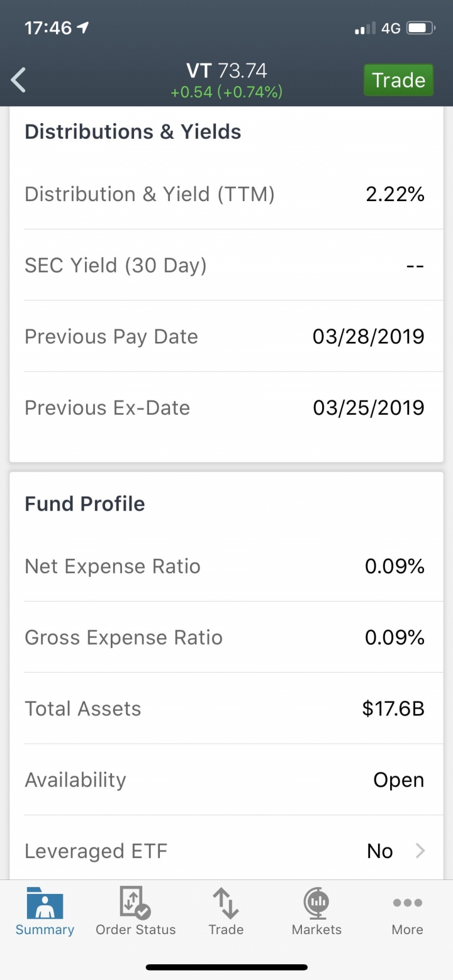Tap the Net Expense Ratio row
This screenshot has height=980, width=453.
pyautogui.click(x=226, y=566)
